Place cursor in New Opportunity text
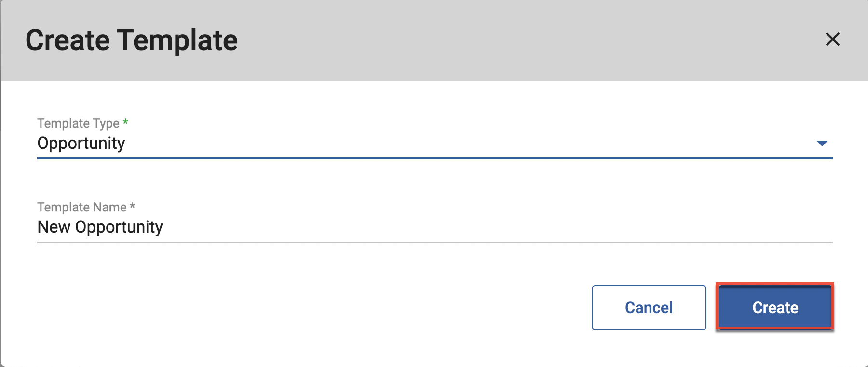868x367 pixels. (100, 227)
